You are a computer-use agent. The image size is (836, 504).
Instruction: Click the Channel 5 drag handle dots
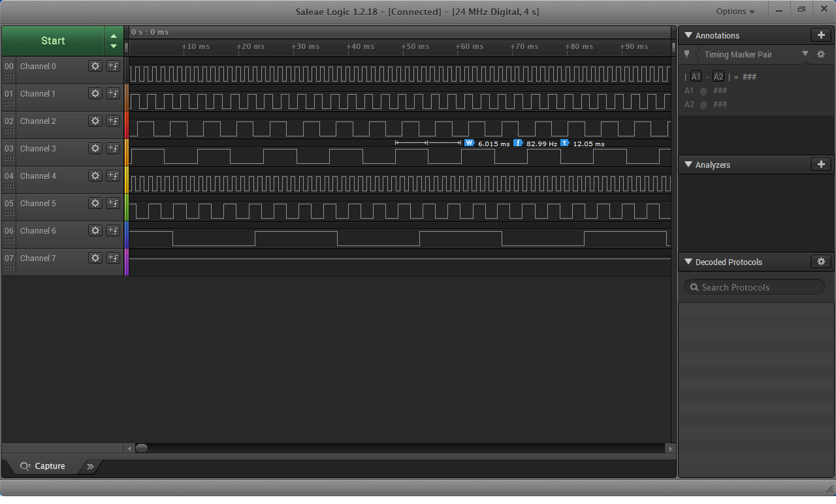tap(9, 213)
